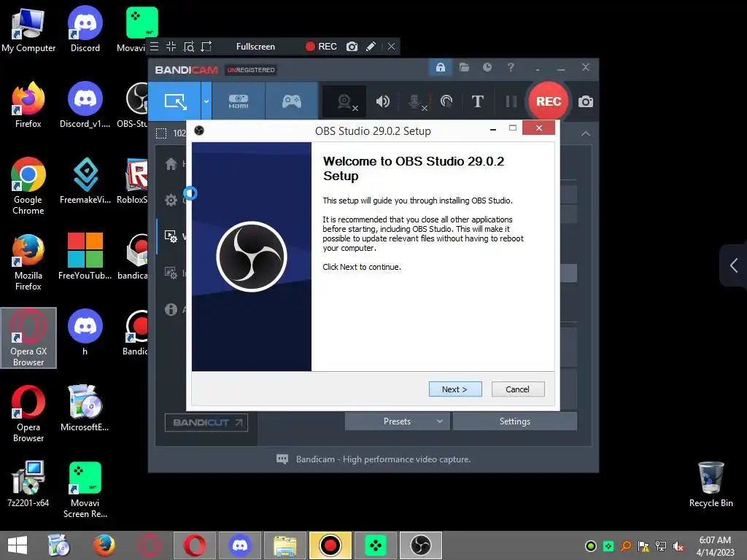Collapse Bandicam panel with up chevron
The width and height of the screenshot is (747, 560).
[x=586, y=134]
